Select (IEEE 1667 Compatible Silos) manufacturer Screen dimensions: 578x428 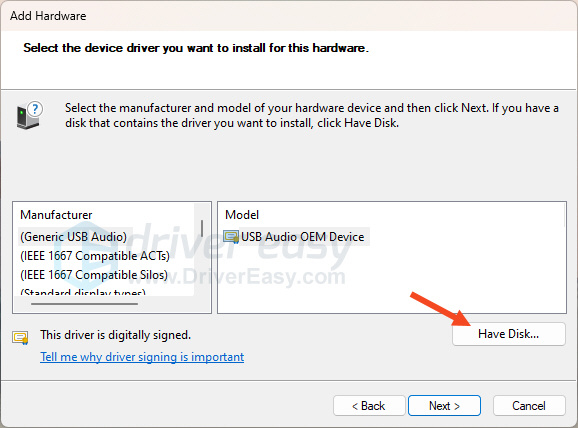tap(94, 275)
